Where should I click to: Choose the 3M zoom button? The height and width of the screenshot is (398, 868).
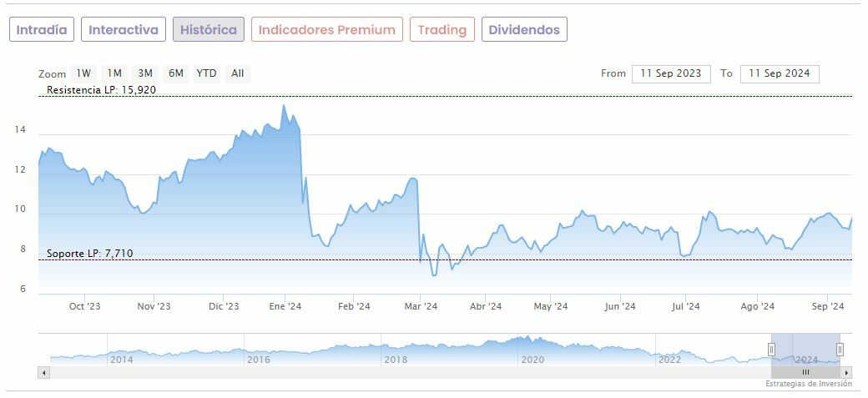pos(145,73)
